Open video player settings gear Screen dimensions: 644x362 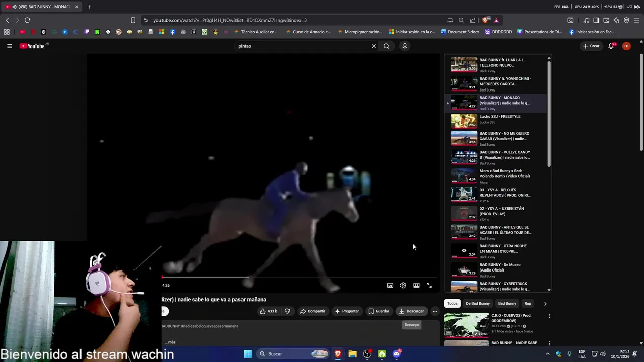(x=403, y=285)
